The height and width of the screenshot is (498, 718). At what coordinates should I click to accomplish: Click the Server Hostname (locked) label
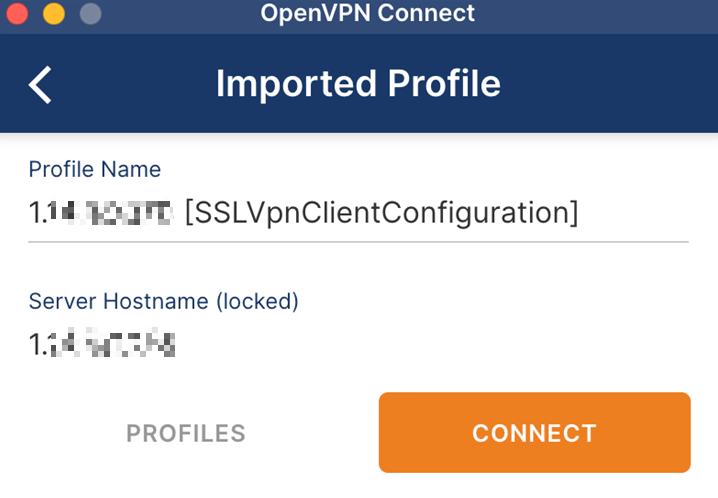pyautogui.click(x=164, y=301)
